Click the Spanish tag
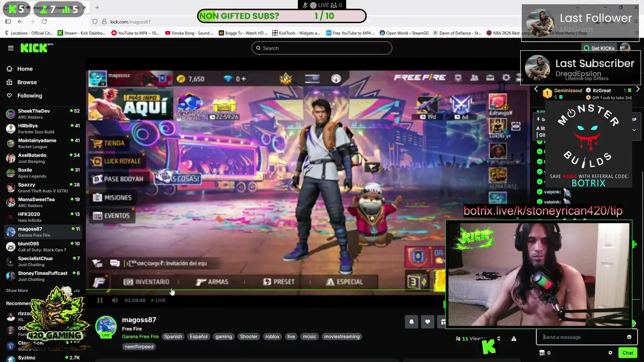Screen dimensions: 644x362 click(x=173, y=336)
